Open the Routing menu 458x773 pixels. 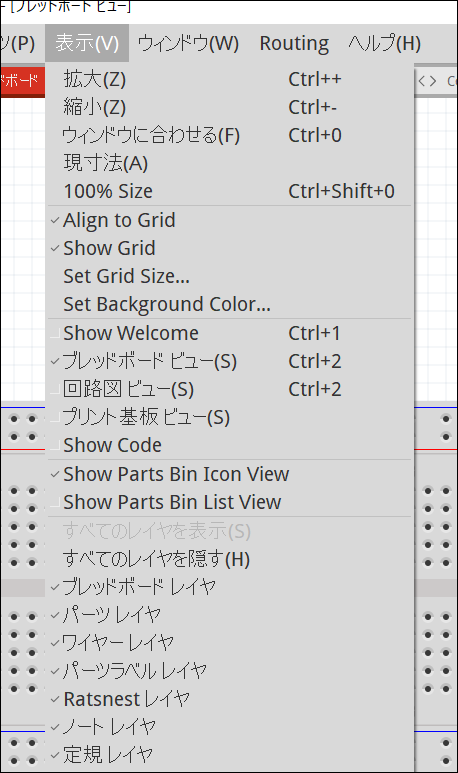(x=294, y=43)
